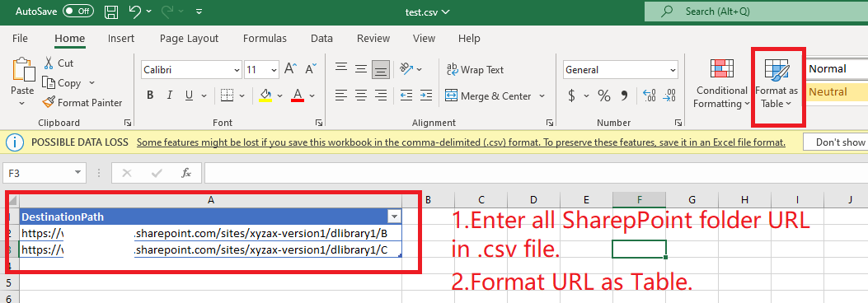Click Merge & Center button
868x303 pixels.
[x=488, y=96]
